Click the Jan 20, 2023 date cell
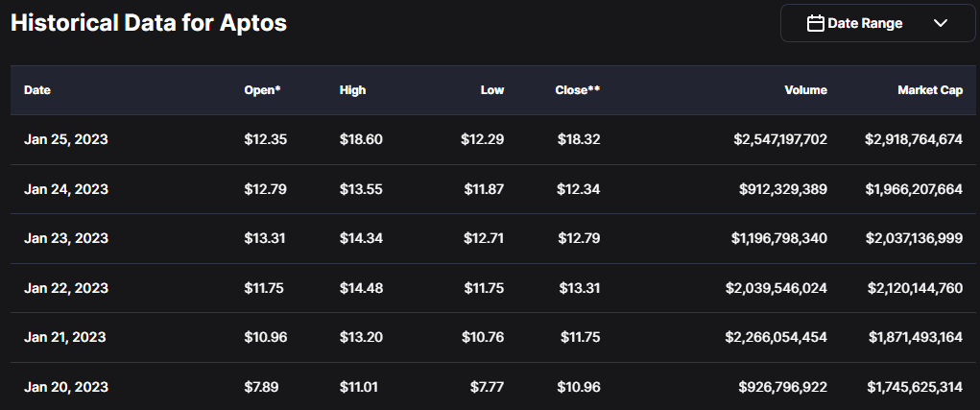The height and width of the screenshot is (410, 980). [x=65, y=387]
